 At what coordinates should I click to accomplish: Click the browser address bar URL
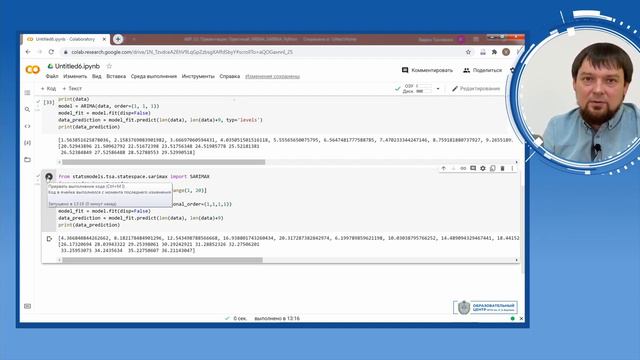(x=182, y=52)
